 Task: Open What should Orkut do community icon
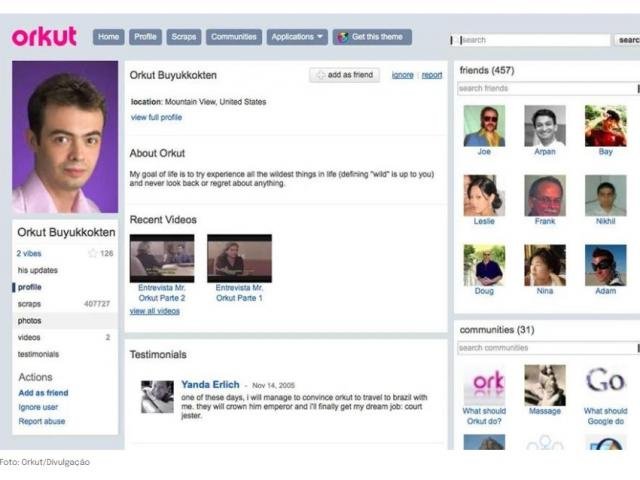pos(484,385)
